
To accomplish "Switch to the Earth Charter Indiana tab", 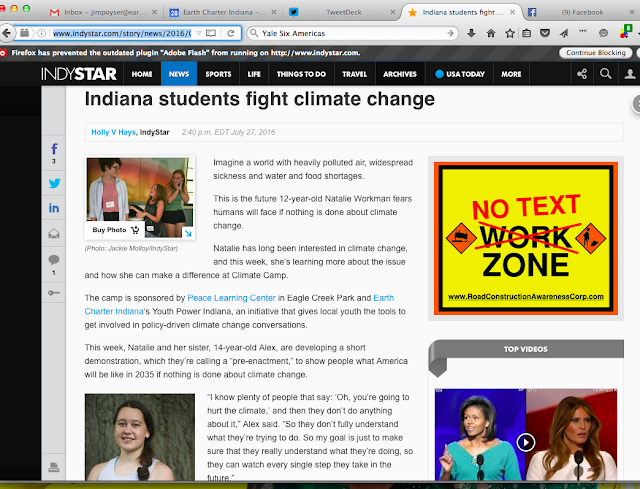I will pyautogui.click(x=222, y=12).
